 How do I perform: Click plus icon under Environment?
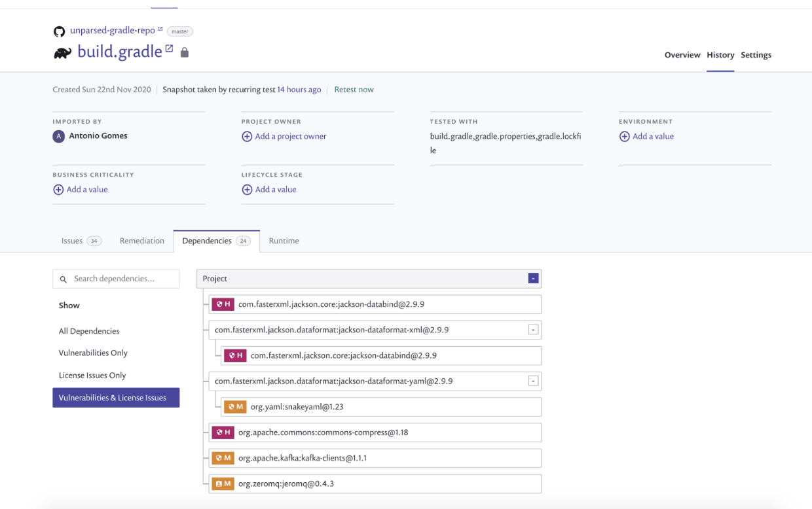pos(624,136)
